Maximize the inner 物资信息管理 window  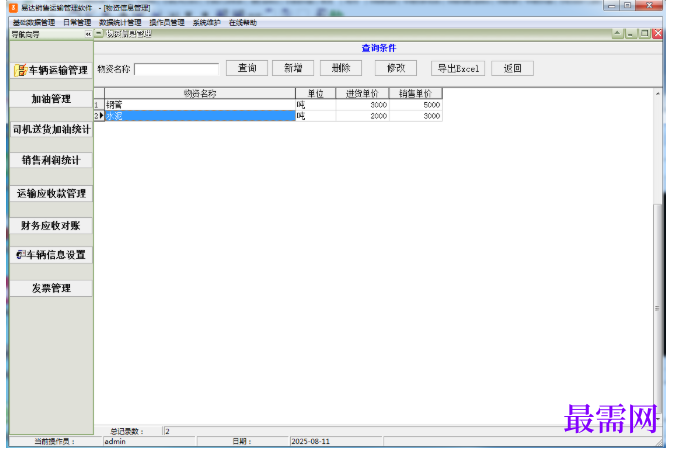click(644, 34)
